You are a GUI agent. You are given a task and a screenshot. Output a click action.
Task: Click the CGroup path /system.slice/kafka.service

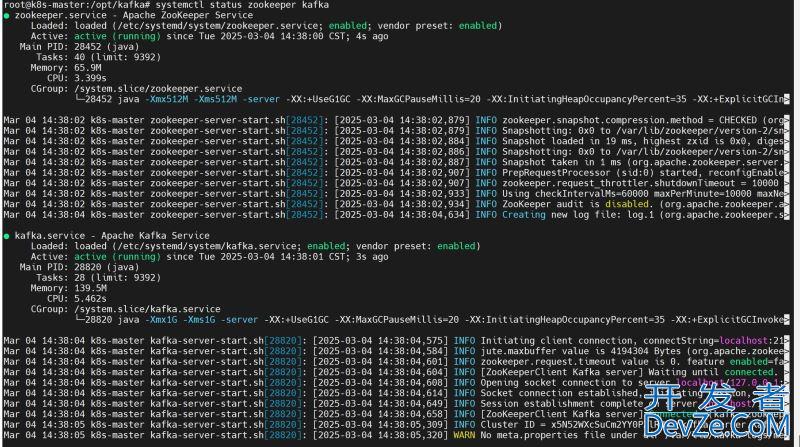click(147, 309)
